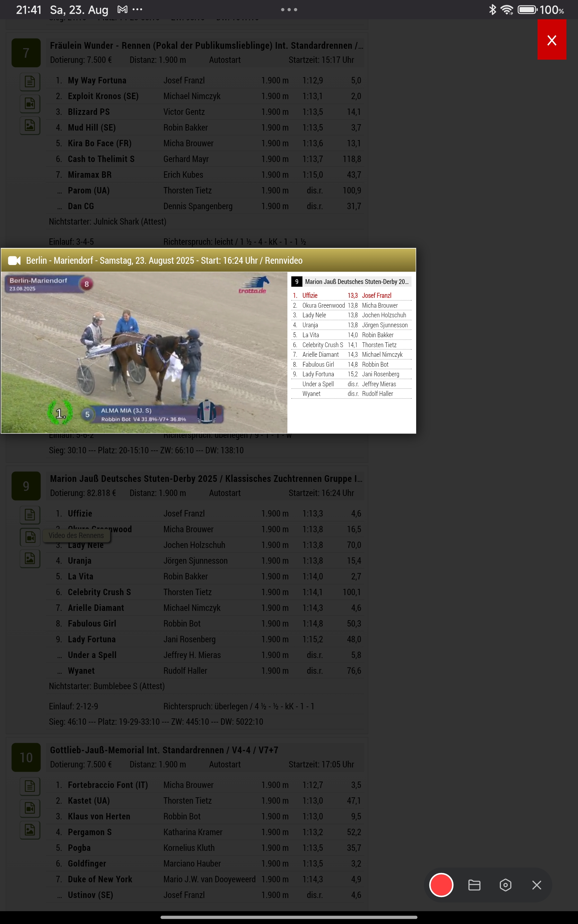
Task: Tap the Wi-Fi status icon
Action: tap(507, 10)
